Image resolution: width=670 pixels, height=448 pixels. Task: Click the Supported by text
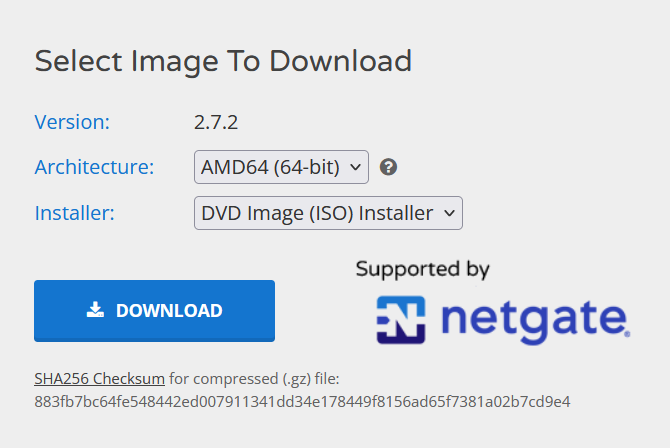(423, 270)
